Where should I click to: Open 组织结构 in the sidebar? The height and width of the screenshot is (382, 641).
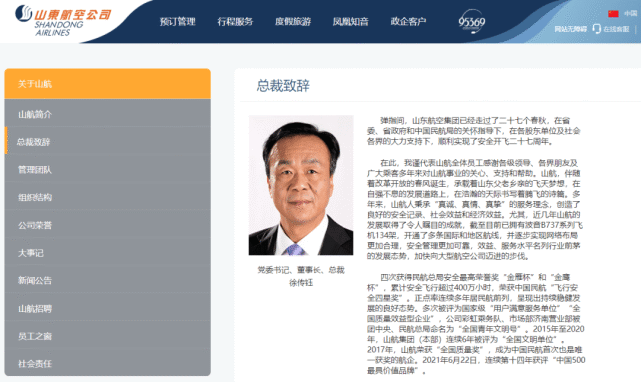point(108,198)
